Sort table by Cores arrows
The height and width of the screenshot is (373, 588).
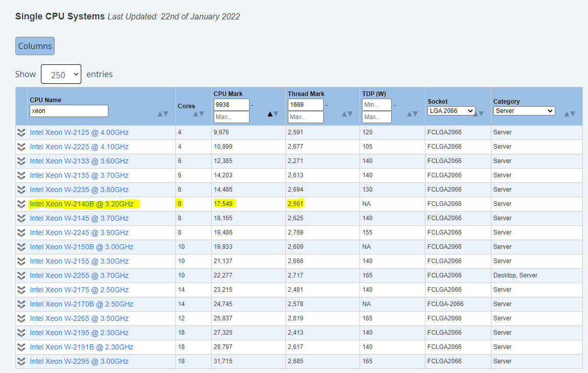click(199, 114)
